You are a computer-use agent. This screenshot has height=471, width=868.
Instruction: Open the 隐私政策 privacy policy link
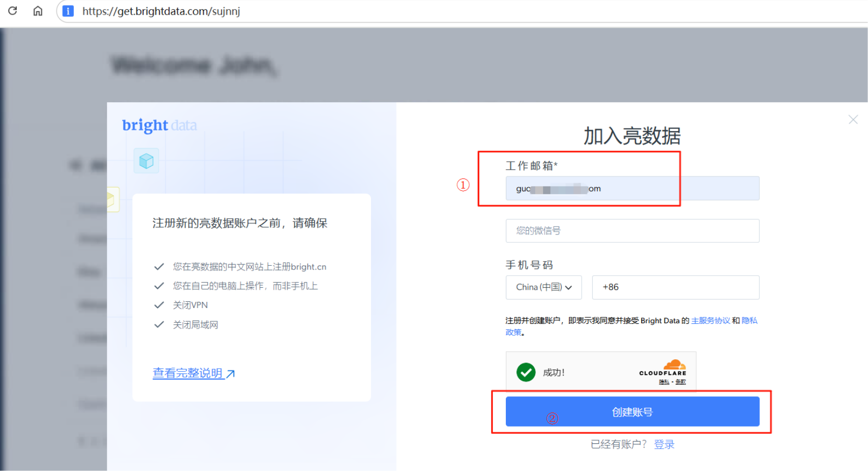point(749,321)
